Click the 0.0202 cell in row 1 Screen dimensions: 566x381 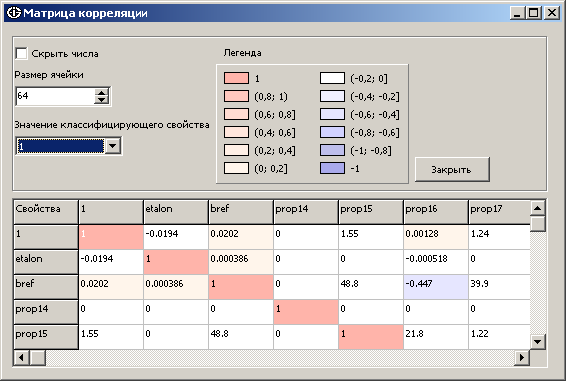(241, 237)
